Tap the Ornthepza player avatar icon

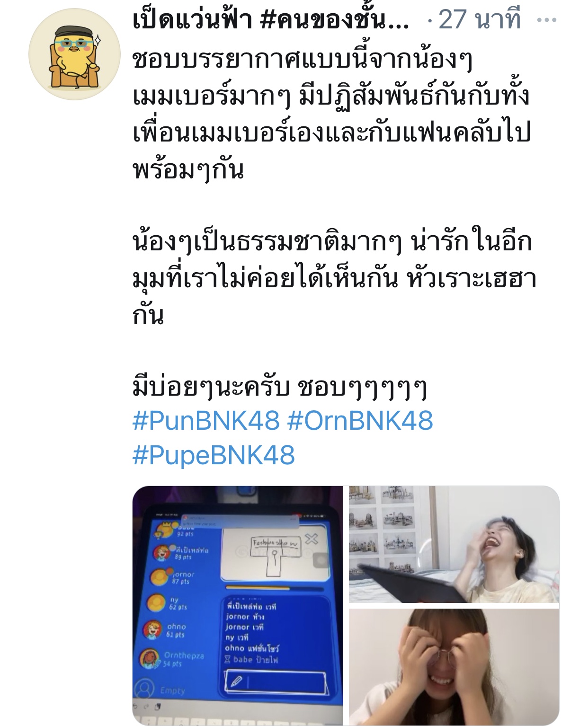click(x=150, y=659)
